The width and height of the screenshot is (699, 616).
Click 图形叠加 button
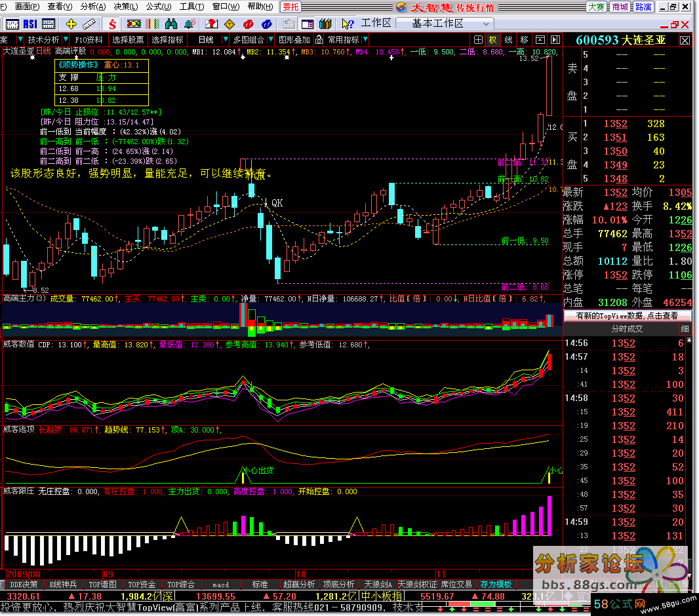[x=294, y=40]
